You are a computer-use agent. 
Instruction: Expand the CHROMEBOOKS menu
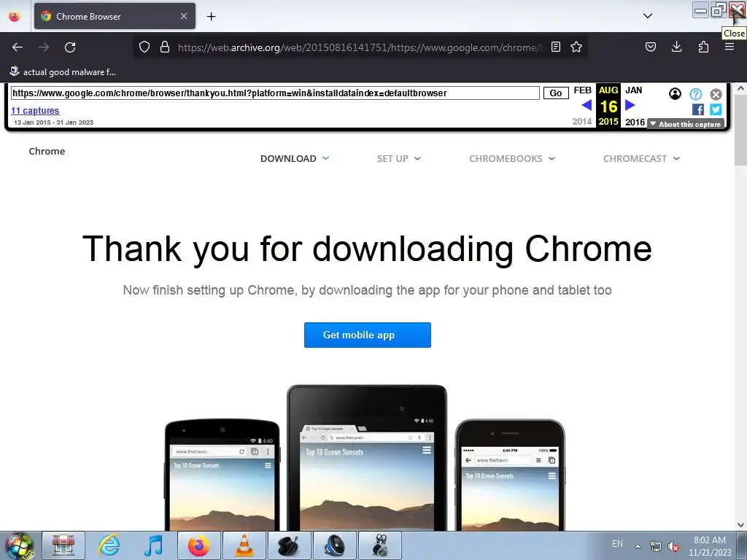pos(512,158)
